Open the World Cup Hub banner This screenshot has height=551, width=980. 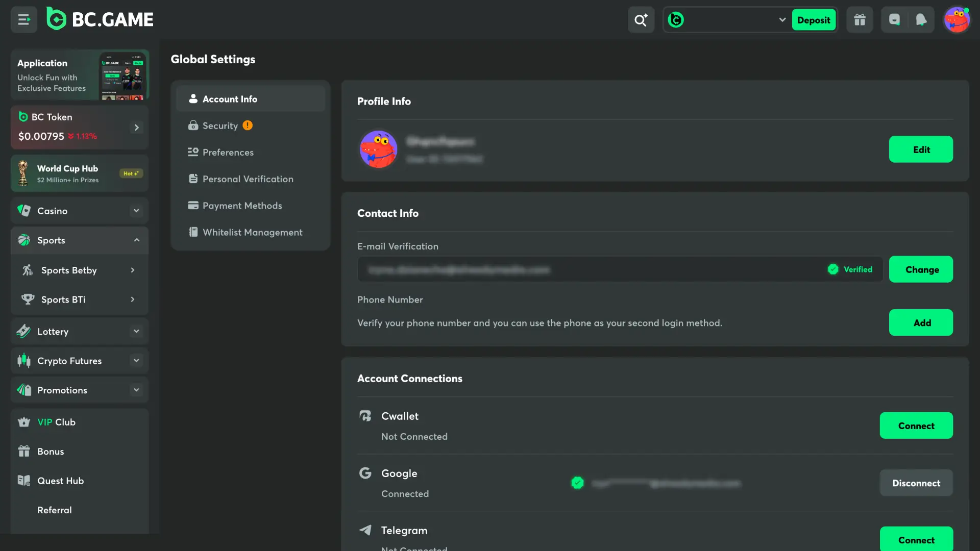80,173
